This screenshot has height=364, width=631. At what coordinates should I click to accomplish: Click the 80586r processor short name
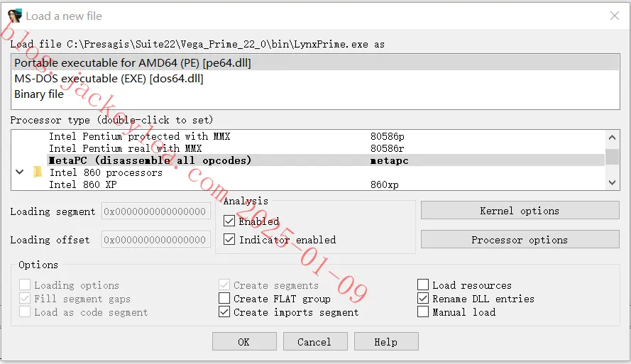[x=387, y=148]
